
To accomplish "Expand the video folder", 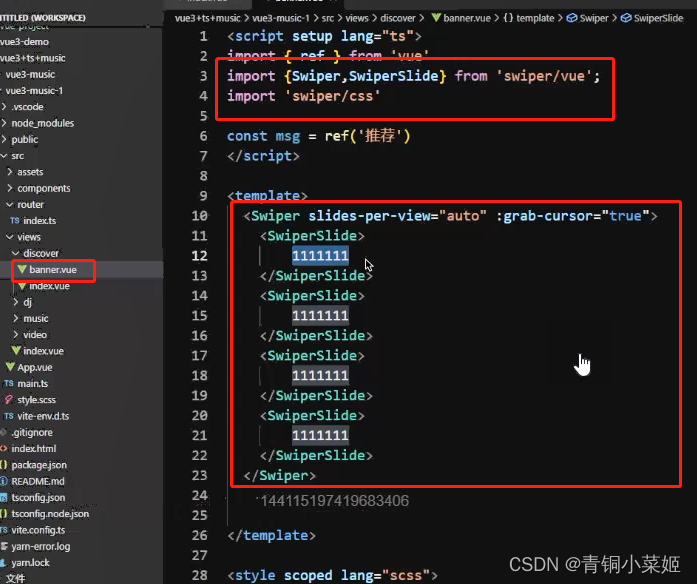I will (35, 335).
